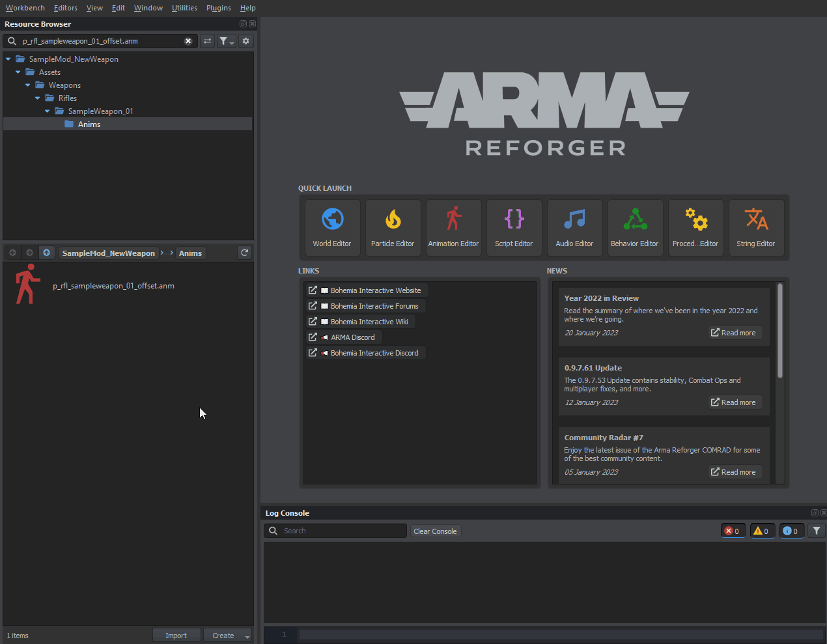
Task: Toggle warning messages filter in Log Console
Action: pos(761,531)
